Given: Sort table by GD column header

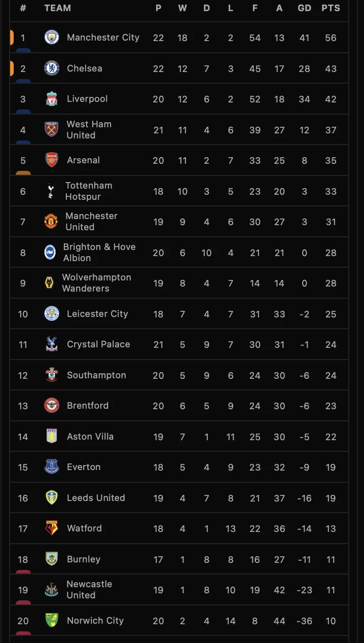Looking at the screenshot, I should click(304, 8).
